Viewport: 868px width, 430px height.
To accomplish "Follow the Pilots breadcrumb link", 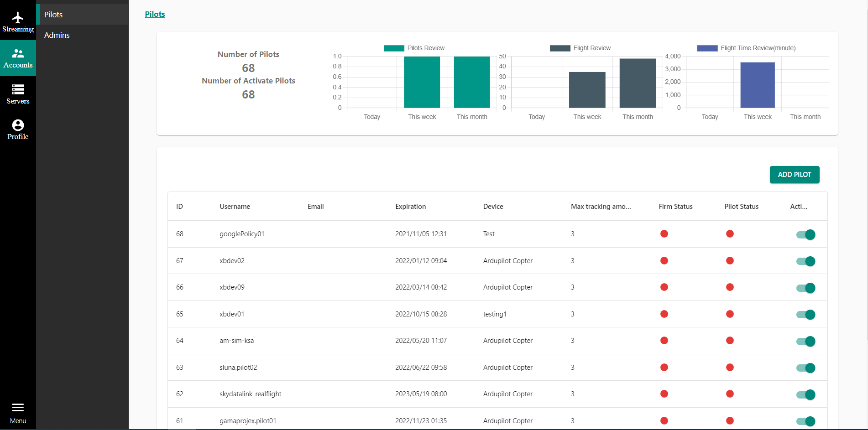I will click(155, 14).
